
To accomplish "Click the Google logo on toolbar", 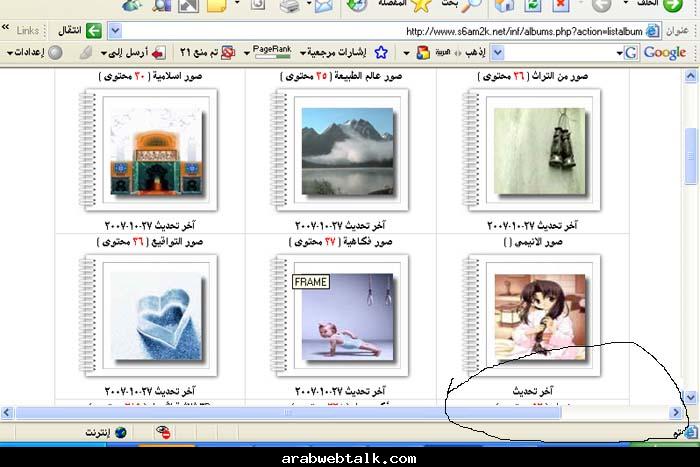I will (665, 53).
